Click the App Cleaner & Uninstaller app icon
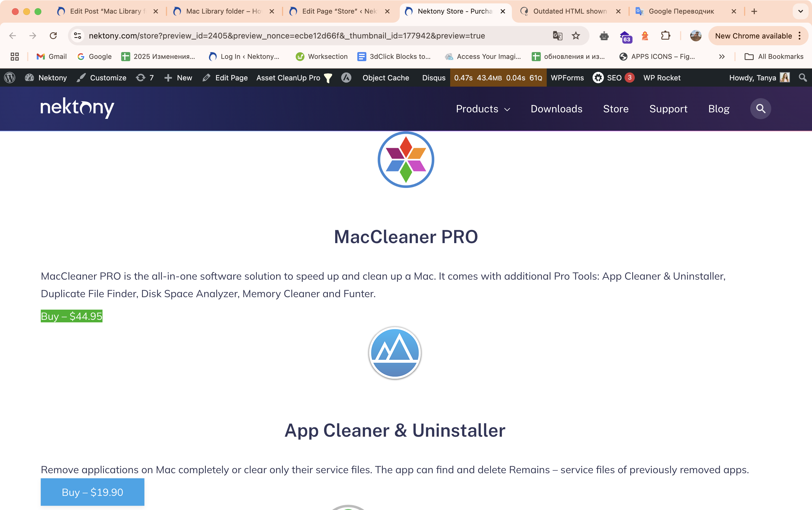 [x=395, y=353]
